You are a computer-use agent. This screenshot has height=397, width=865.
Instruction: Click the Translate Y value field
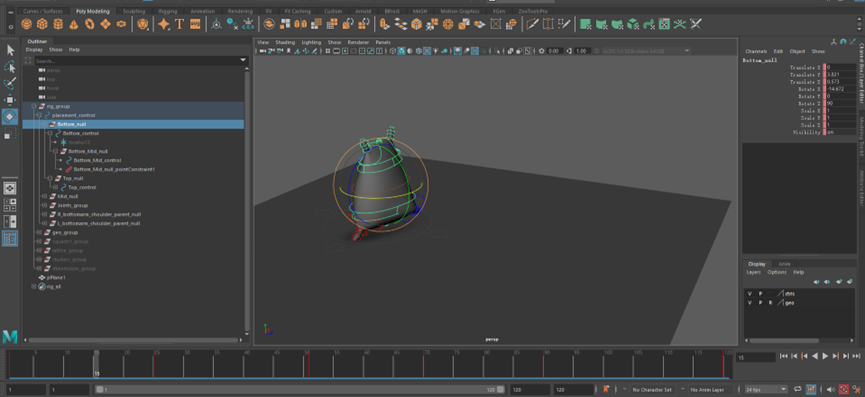point(841,74)
